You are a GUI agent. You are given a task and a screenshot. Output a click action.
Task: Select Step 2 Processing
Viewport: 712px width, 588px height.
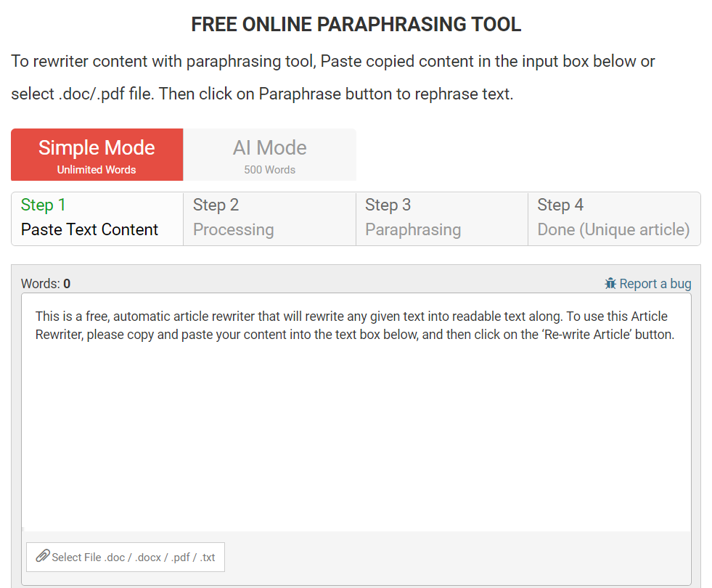coord(269,219)
